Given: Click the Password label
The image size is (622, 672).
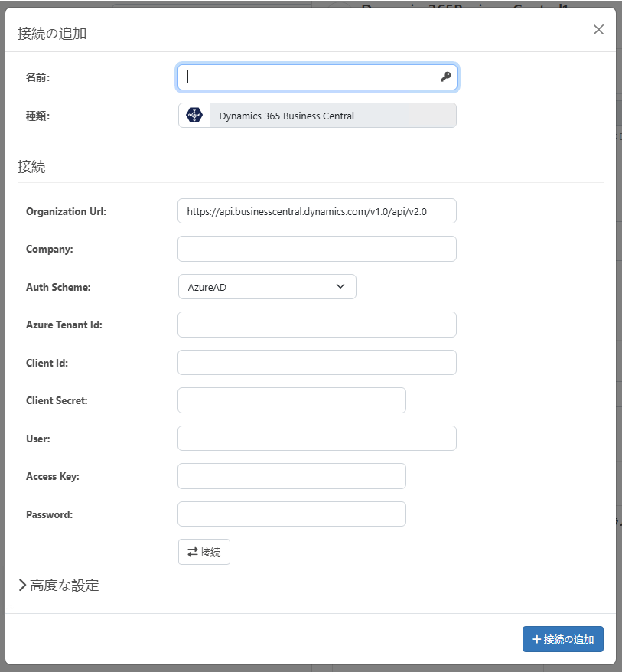Looking at the screenshot, I should [49, 514].
